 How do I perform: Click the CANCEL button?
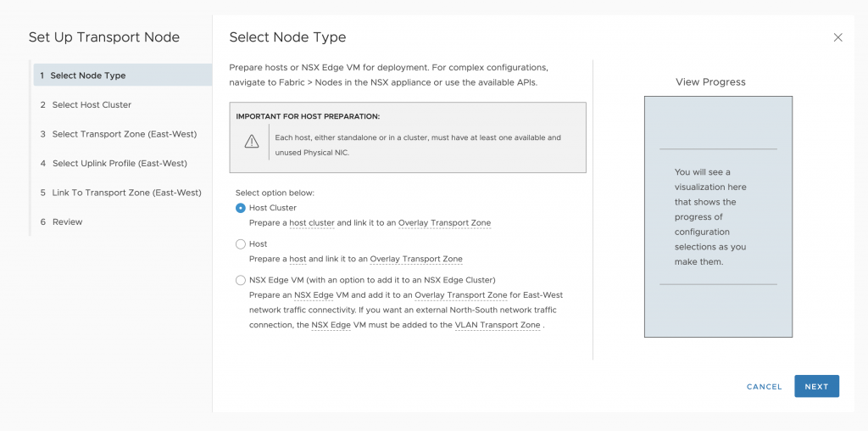(764, 387)
